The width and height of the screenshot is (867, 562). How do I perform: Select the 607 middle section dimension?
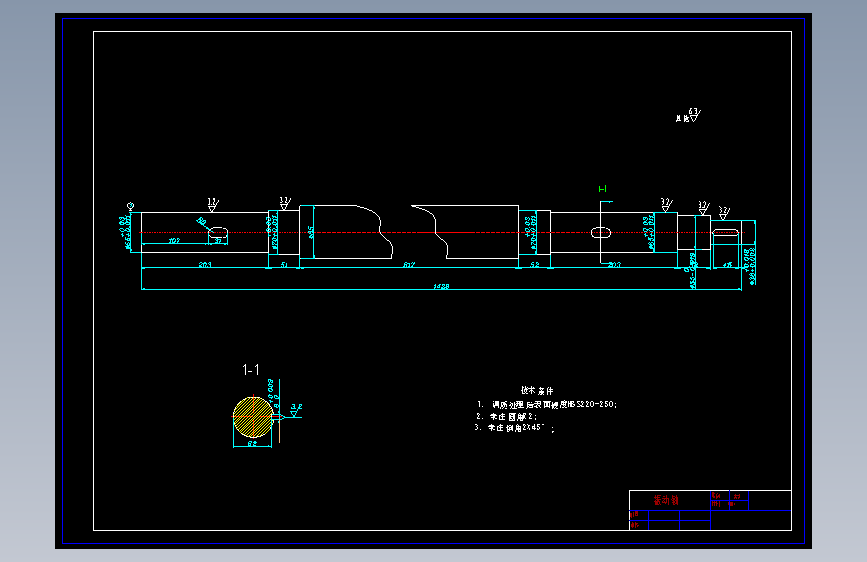[409, 265]
